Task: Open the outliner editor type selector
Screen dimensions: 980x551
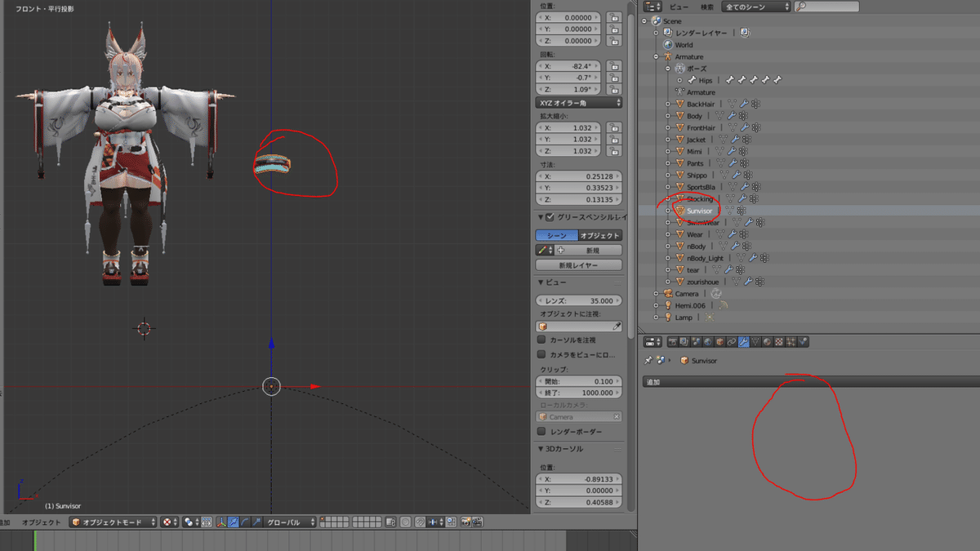Action: [652, 7]
